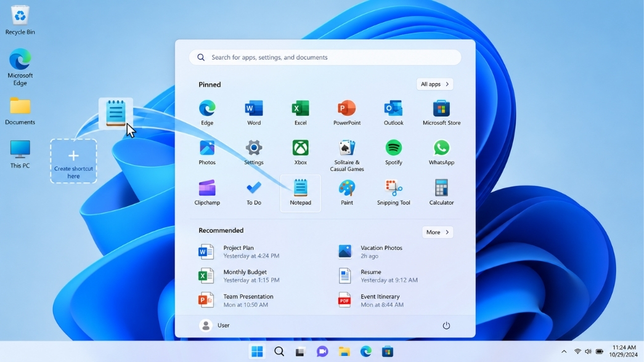Open Outlook pinned app

[393, 113]
